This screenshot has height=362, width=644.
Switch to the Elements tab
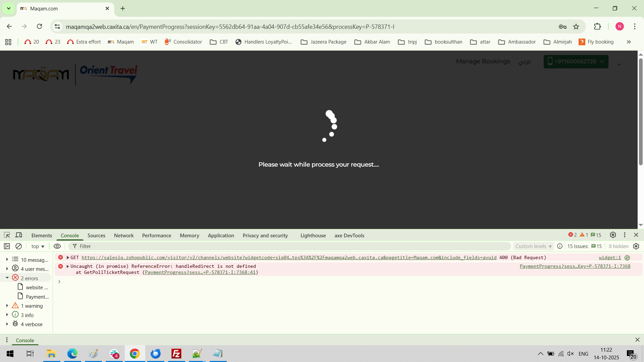click(x=42, y=235)
